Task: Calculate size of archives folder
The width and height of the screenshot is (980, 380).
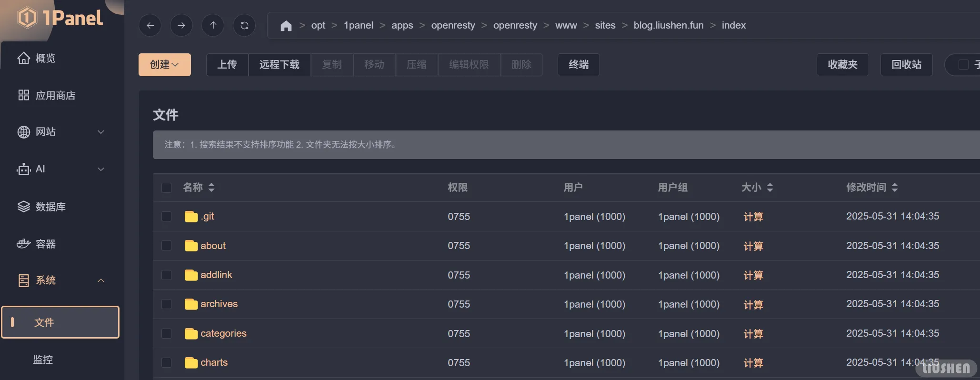Action: point(753,304)
